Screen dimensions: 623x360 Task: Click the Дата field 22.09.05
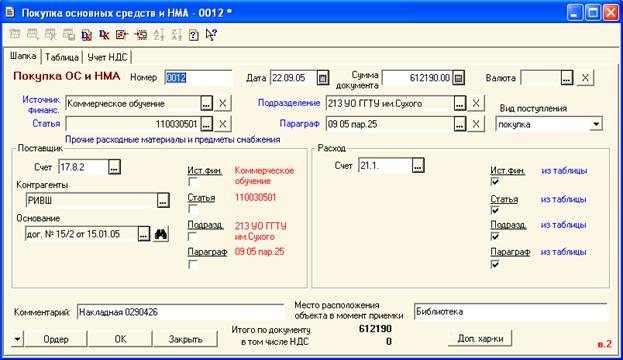294,78
